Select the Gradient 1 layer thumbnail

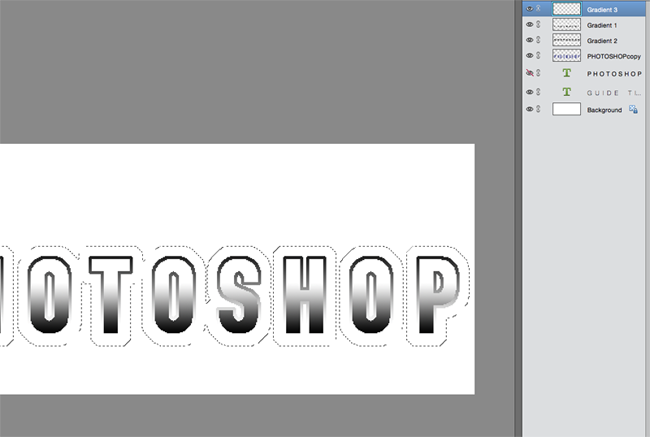point(566,24)
